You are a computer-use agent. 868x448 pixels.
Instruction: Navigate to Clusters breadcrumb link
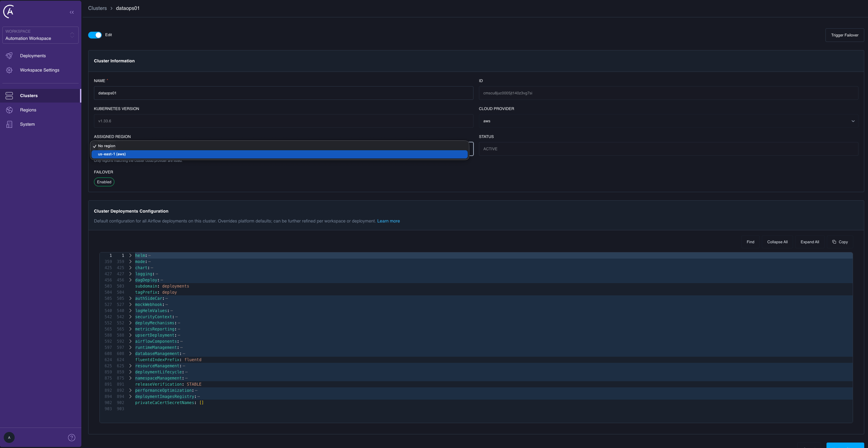pyautogui.click(x=97, y=8)
